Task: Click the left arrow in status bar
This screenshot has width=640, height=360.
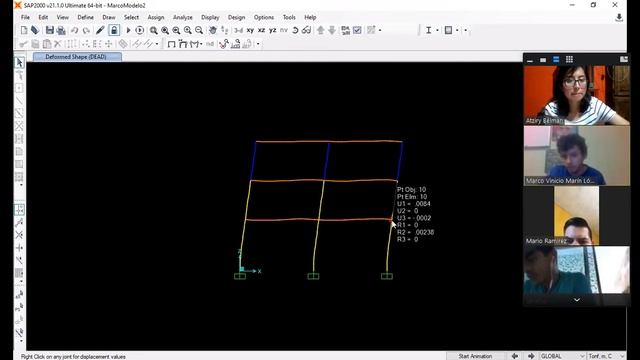Action: pos(515,356)
